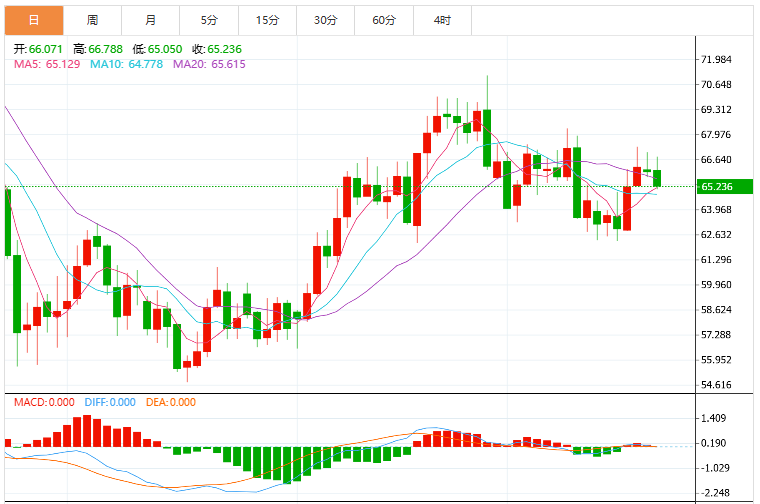Click the MA20 indicator label
Image resolution: width=760 pixels, height=504 pixels.
coord(209,64)
